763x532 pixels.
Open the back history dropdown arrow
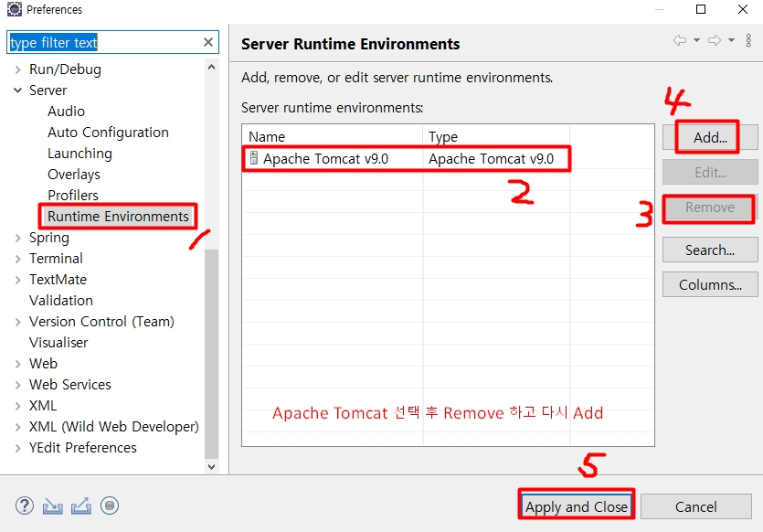pyautogui.click(x=696, y=40)
